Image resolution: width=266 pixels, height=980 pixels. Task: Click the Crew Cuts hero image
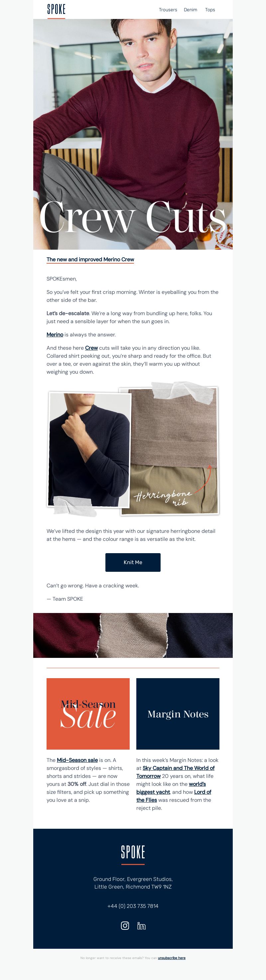(x=133, y=134)
